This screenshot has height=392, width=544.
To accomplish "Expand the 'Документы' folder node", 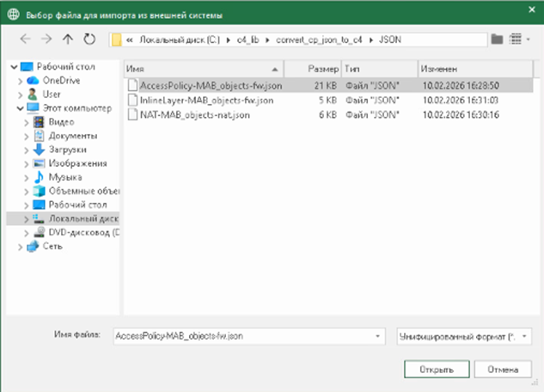I will click(27, 137).
